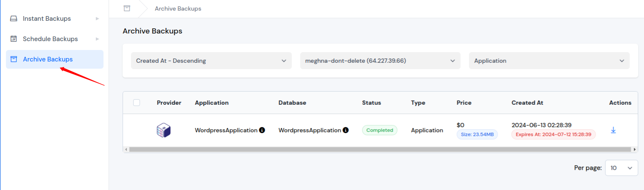
Task: Click the Archive Backups breadcrumb link
Action: coord(178,8)
